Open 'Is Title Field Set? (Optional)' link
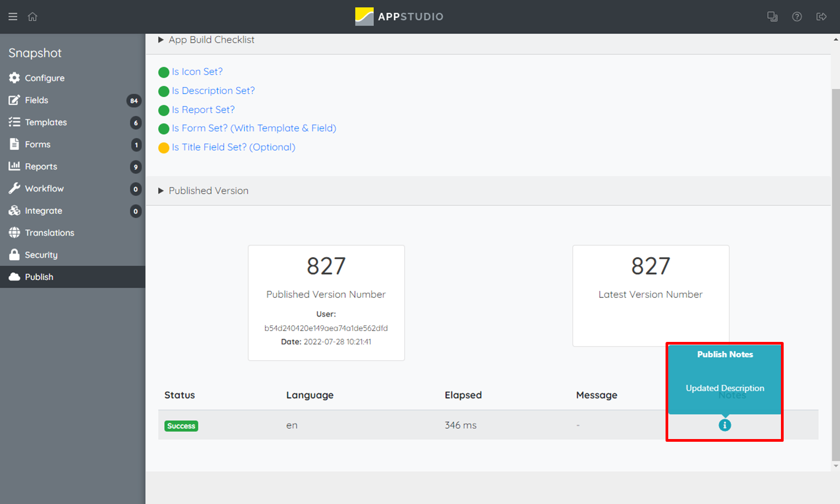Viewport: 840px width, 504px height. pyautogui.click(x=233, y=147)
